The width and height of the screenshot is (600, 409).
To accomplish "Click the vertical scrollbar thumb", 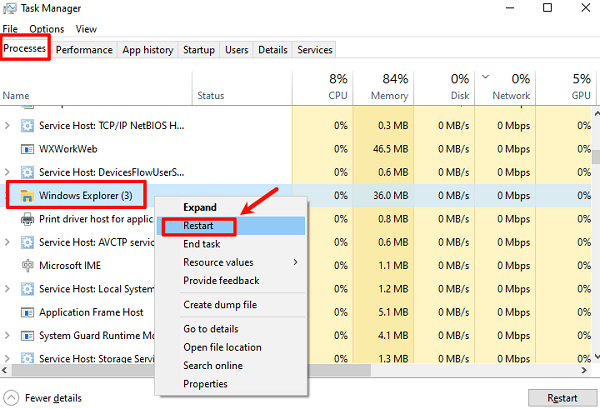I will pos(596,157).
